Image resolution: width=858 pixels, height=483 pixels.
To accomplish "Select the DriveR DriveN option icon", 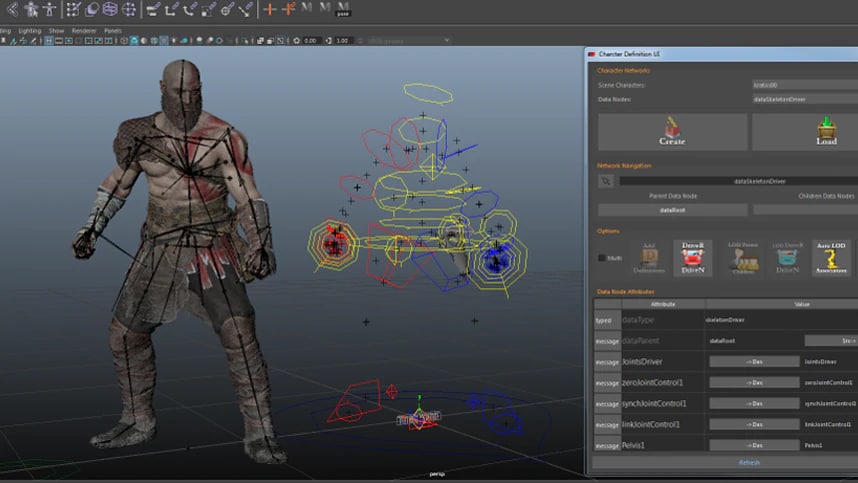I will [x=692, y=257].
